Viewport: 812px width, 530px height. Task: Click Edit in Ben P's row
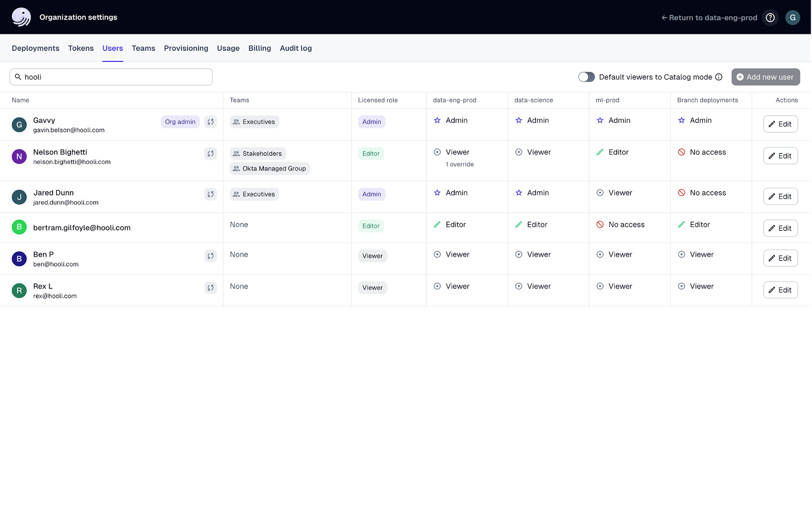[782, 259]
